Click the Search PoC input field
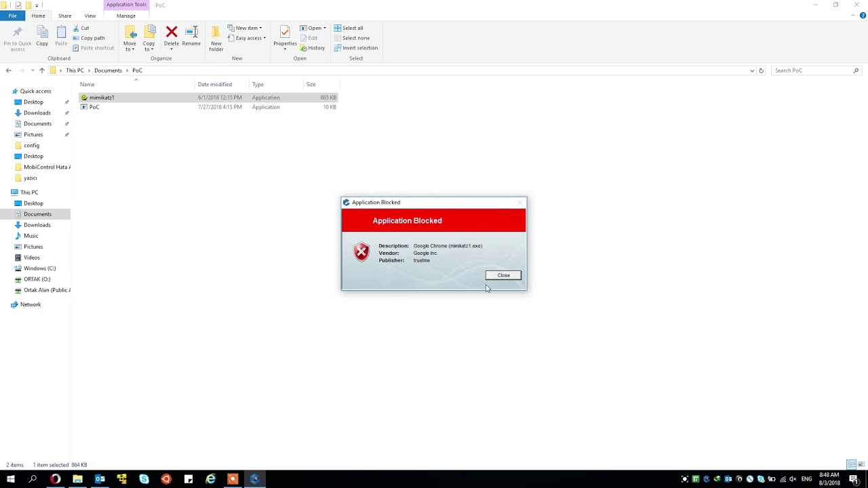868x488 pixels. (x=816, y=70)
